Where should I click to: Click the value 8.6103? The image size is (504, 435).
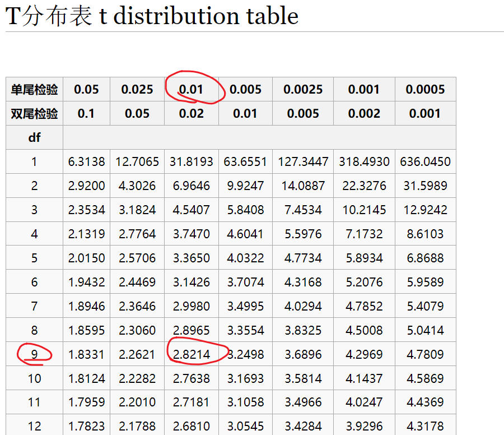pos(425,234)
